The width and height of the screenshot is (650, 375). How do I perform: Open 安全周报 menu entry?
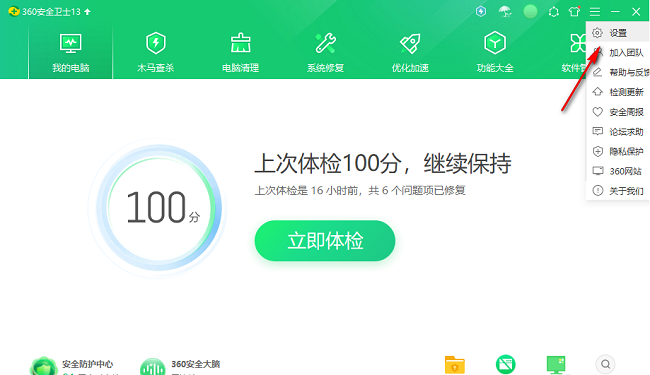click(x=618, y=112)
